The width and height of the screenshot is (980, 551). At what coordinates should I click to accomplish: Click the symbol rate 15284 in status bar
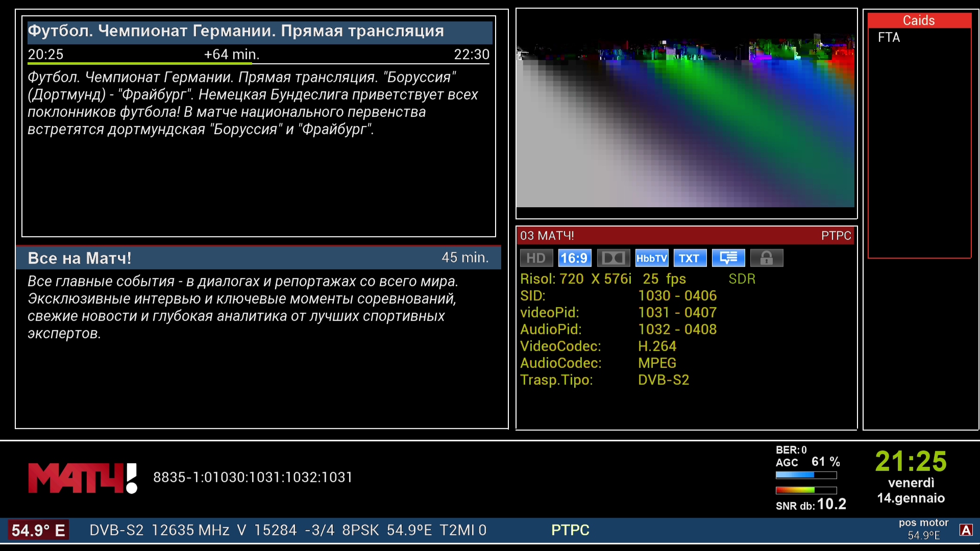[x=275, y=531]
